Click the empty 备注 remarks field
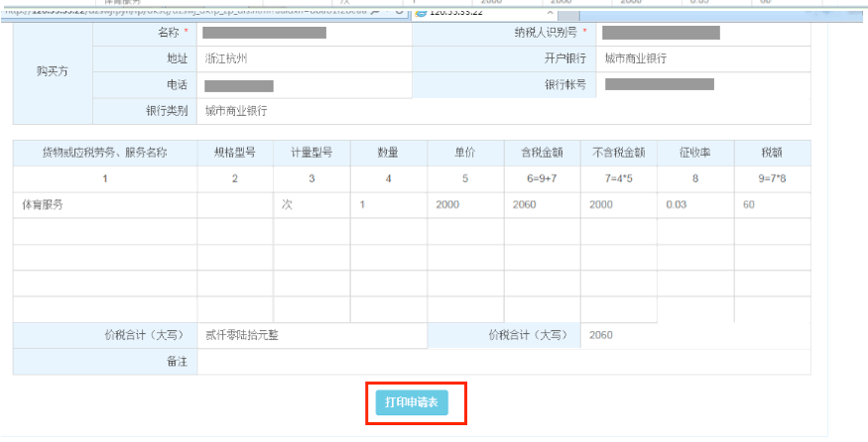 503,362
